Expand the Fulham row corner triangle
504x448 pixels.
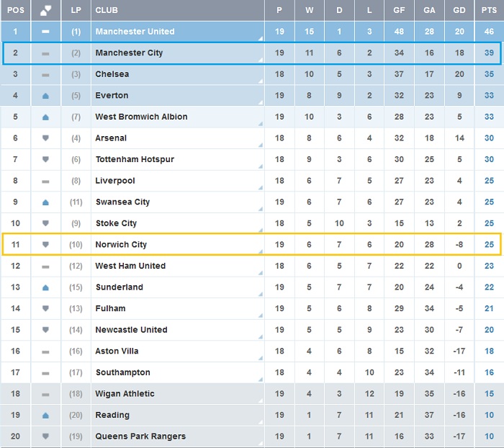tap(261, 315)
